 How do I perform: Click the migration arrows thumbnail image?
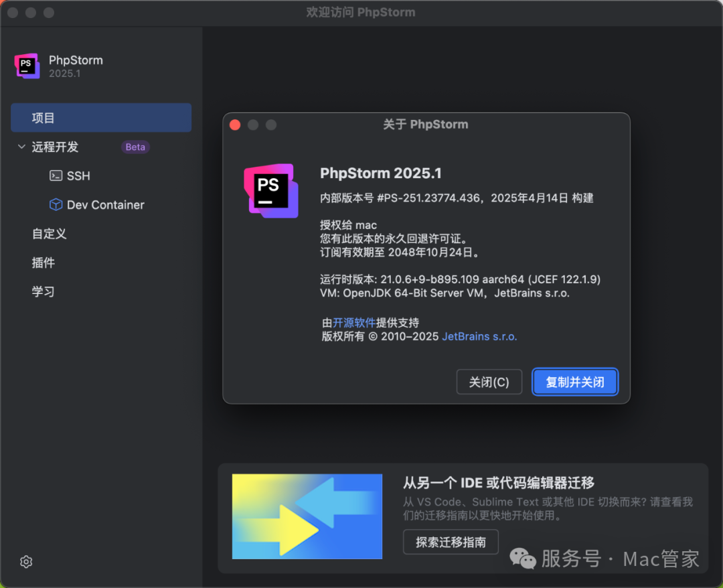click(x=307, y=516)
